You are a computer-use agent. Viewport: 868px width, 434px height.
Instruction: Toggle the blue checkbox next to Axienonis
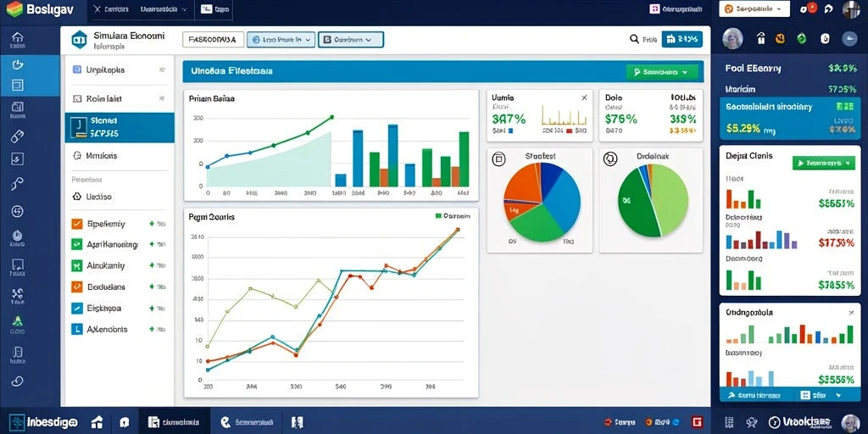coord(77,329)
